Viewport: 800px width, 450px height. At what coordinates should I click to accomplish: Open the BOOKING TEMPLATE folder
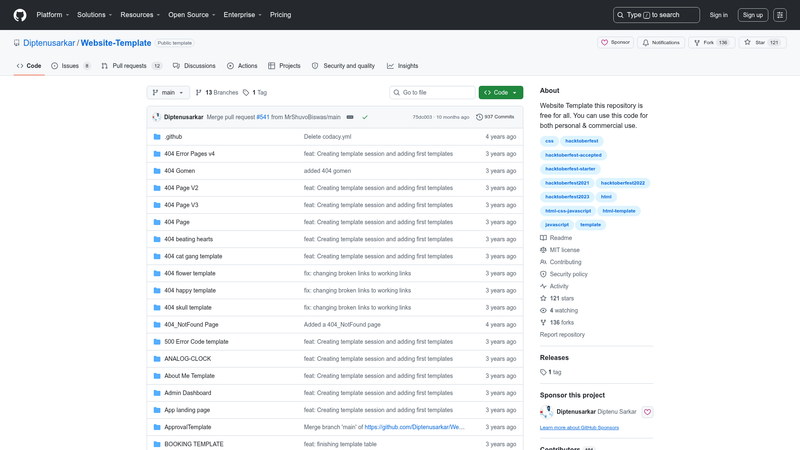pos(194,444)
